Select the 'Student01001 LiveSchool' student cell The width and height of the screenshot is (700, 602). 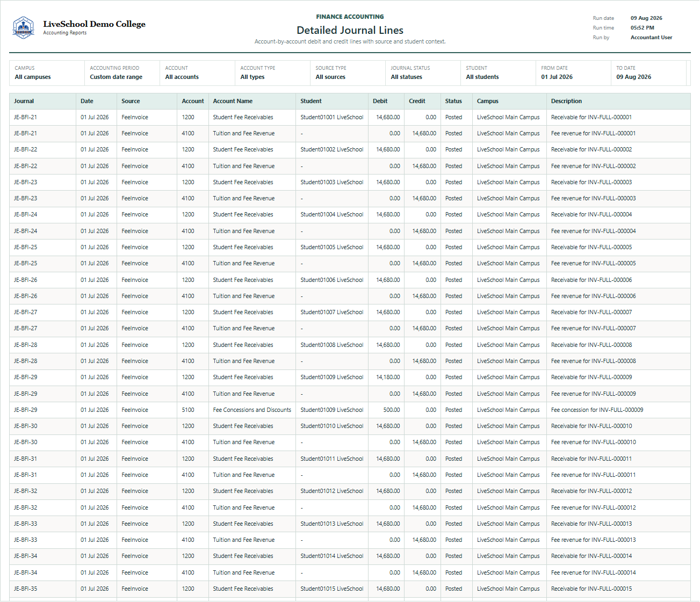[332, 117]
